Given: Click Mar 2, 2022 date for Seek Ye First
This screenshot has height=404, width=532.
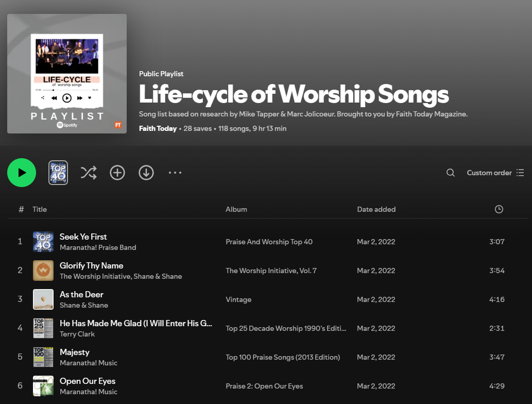Looking at the screenshot, I should click(376, 242).
